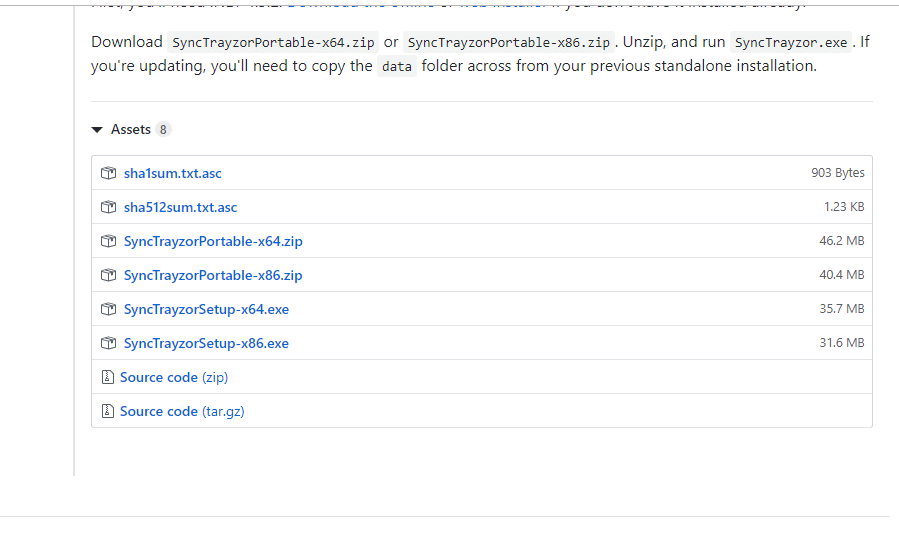Viewport: 899px width, 546px height.
Task: Click package icon beside SyncTrayzorSetup-x86.exe
Action: click(108, 343)
